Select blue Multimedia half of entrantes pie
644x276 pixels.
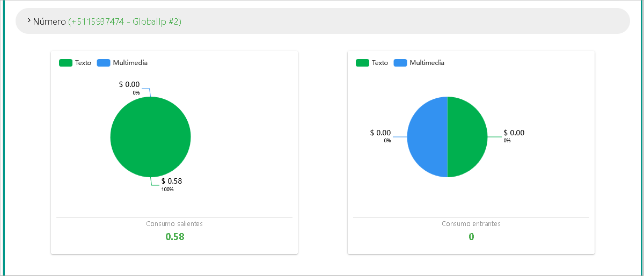click(427, 137)
